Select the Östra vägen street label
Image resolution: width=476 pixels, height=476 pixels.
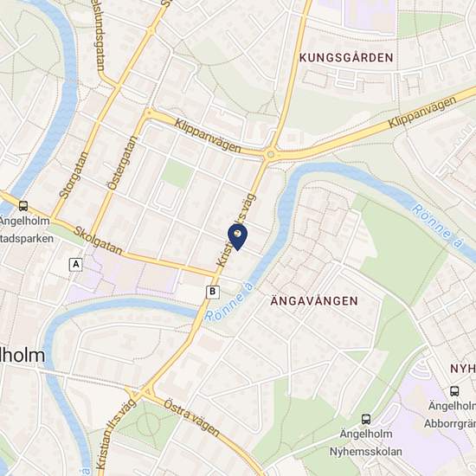tap(191, 417)
